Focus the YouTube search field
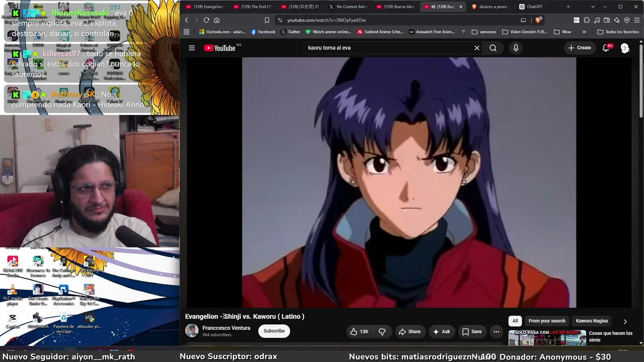Viewport: 644px width, 362px height. coord(387,48)
